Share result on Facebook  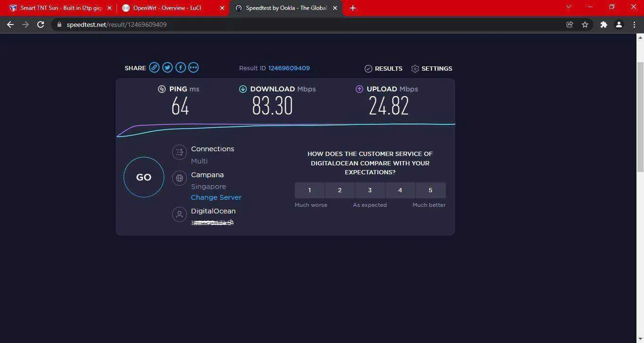180,67
